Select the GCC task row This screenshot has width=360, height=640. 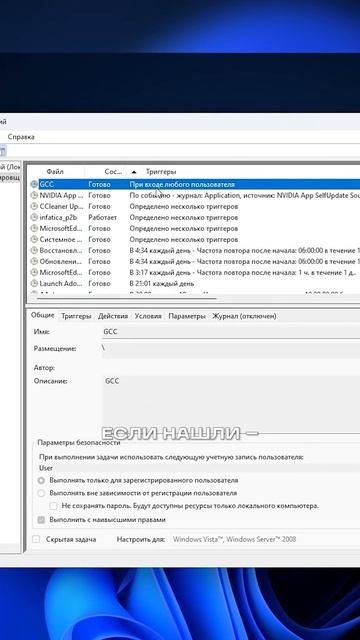click(195, 184)
